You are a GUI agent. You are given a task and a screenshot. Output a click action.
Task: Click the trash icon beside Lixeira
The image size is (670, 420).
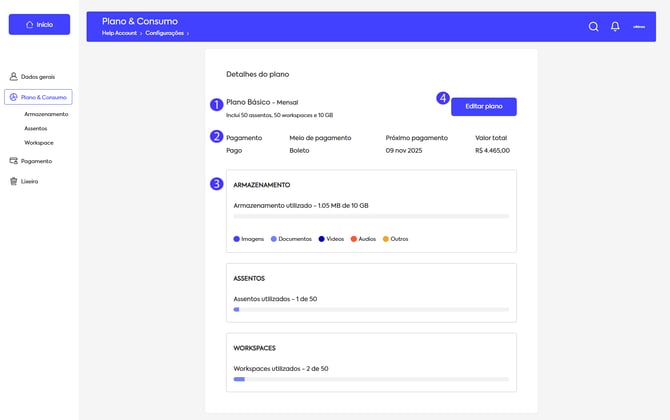click(x=14, y=181)
